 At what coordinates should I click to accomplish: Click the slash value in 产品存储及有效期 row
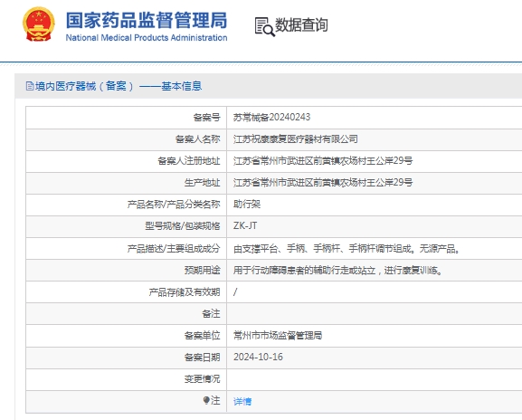pos(235,292)
